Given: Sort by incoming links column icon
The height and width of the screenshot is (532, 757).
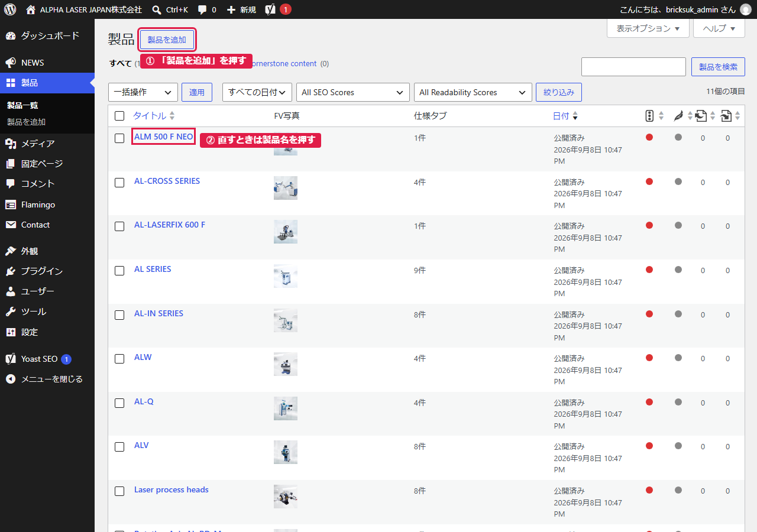Looking at the screenshot, I should tap(726, 116).
